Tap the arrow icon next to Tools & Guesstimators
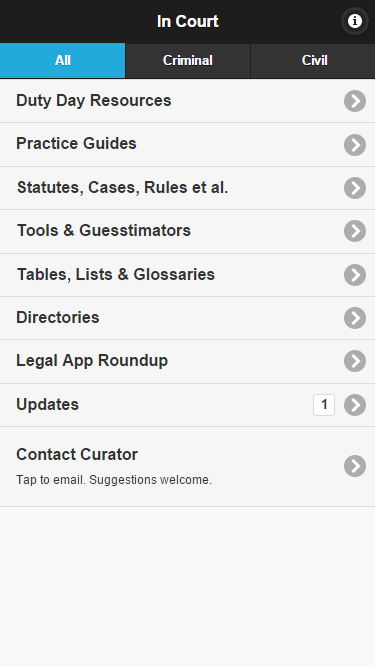 355,231
